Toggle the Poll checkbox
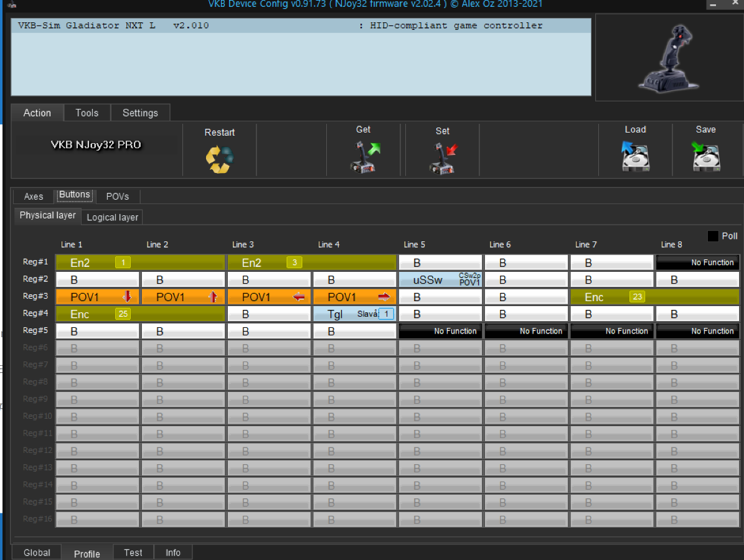 [713, 236]
